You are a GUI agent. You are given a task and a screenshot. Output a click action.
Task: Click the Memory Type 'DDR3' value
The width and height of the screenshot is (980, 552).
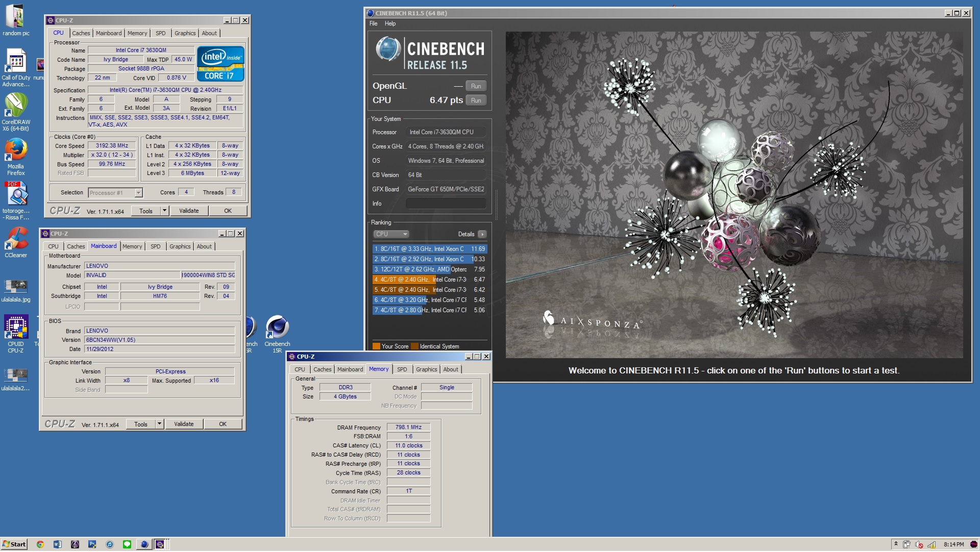coord(346,388)
